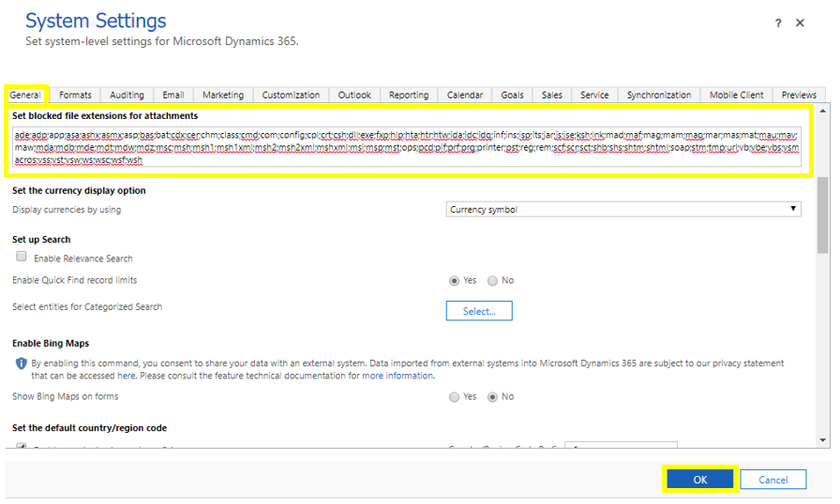This screenshot has width=840, height=504.
Task: Select Yes for Show Bing Maps on forms
Action: [x=455, y=397]
